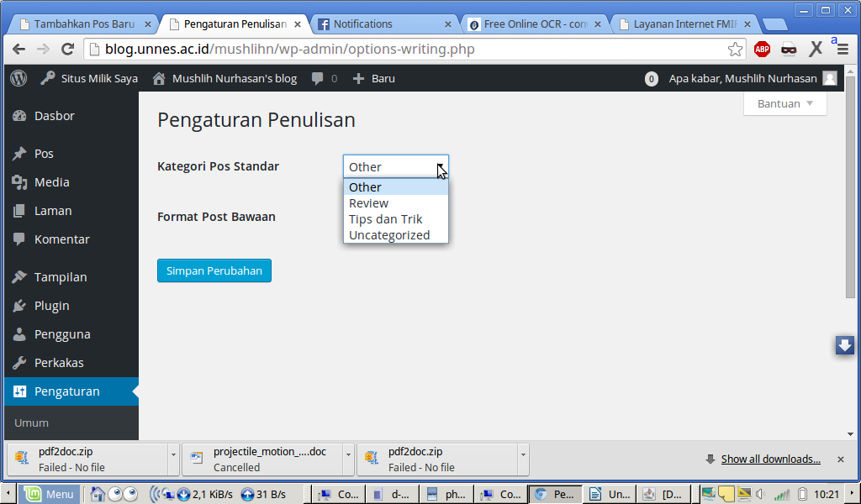Open the WordPress logo menu
The image size is (861, 504).
18,78
